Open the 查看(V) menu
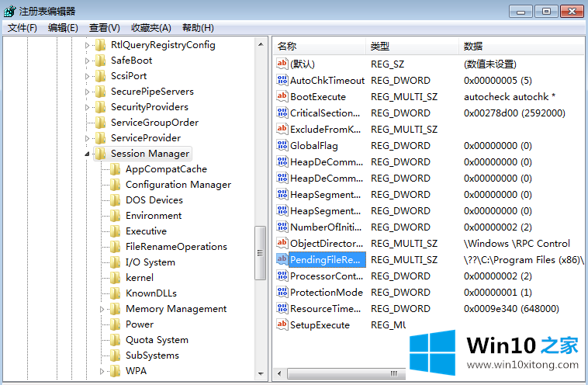The height and width of the screenshot is (385, 588). [x=105, y=28]
